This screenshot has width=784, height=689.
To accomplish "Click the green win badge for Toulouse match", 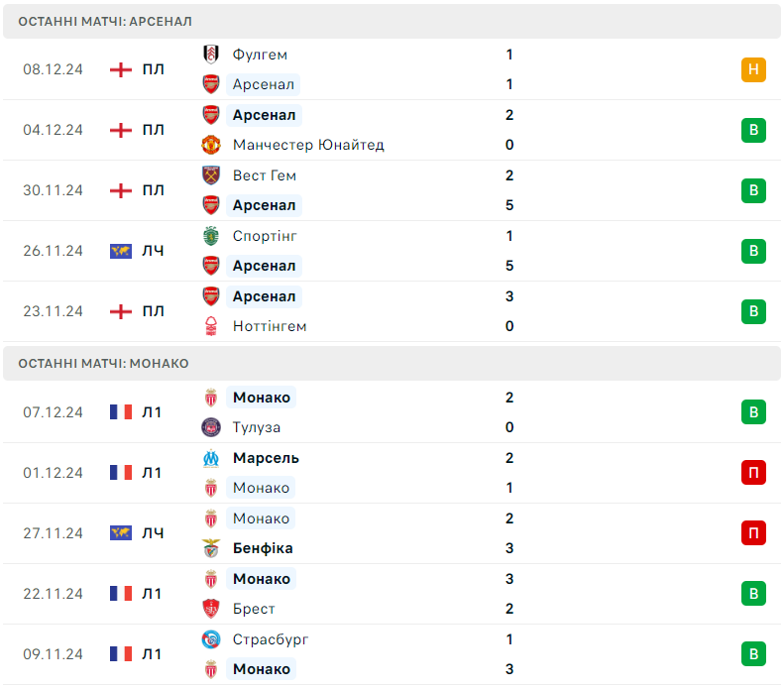I will pyautogui.click(x=753, y=412).
